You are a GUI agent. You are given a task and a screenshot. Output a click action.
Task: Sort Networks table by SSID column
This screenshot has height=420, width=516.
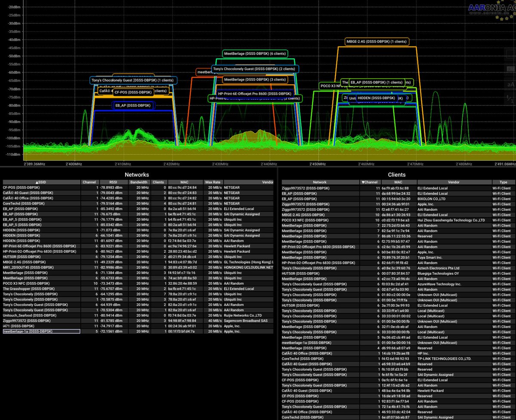pyautogui.click(x=41, y=182)
